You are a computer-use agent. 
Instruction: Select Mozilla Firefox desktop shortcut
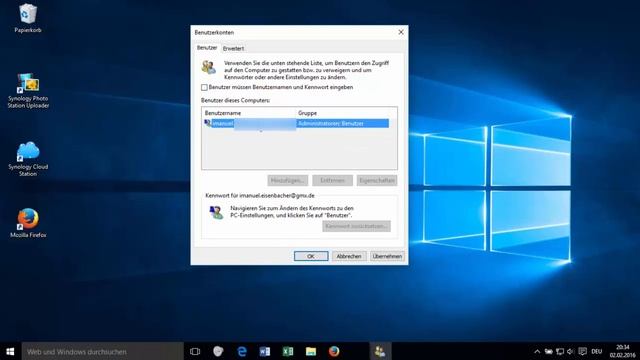28,223
